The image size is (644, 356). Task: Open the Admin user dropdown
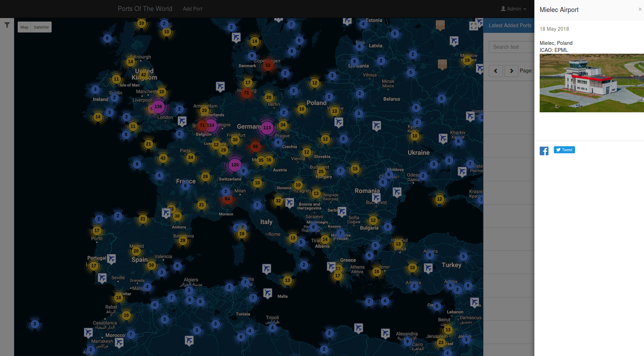pos(514,9)
